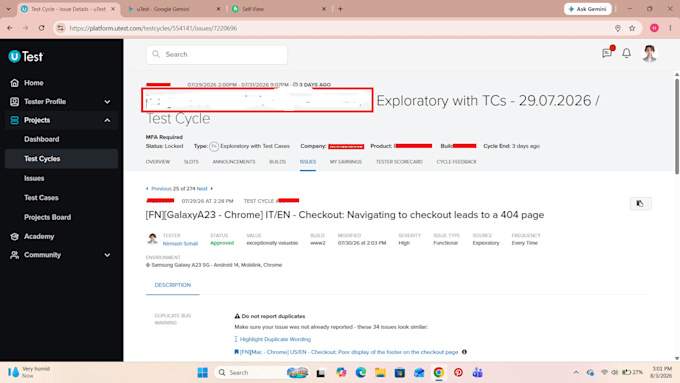The height and width of the screenshot is (383, 680).
Task: Click the Home house icon
Action: coord(14,83)
